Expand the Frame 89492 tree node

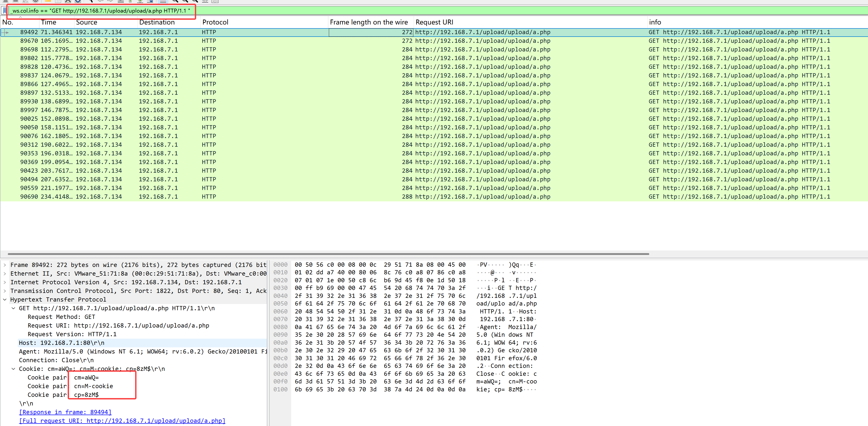5,265
